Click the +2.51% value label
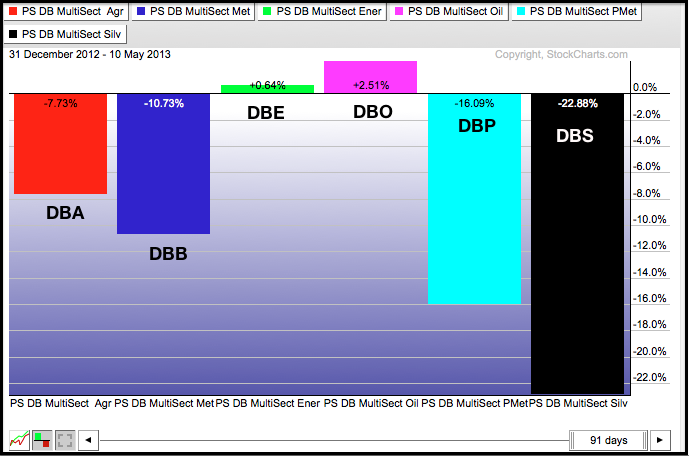This screenshot has height=456, width=689. pos(371,85)
